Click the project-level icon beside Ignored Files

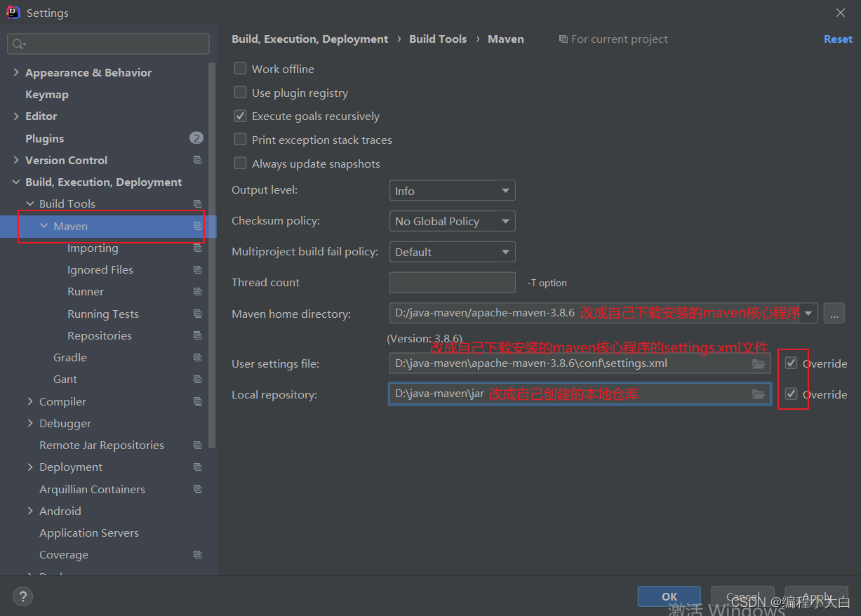click(197, 269)
